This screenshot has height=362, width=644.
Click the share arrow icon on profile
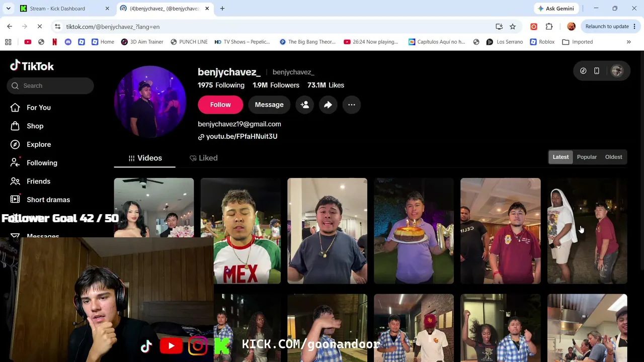pos(328,105)
